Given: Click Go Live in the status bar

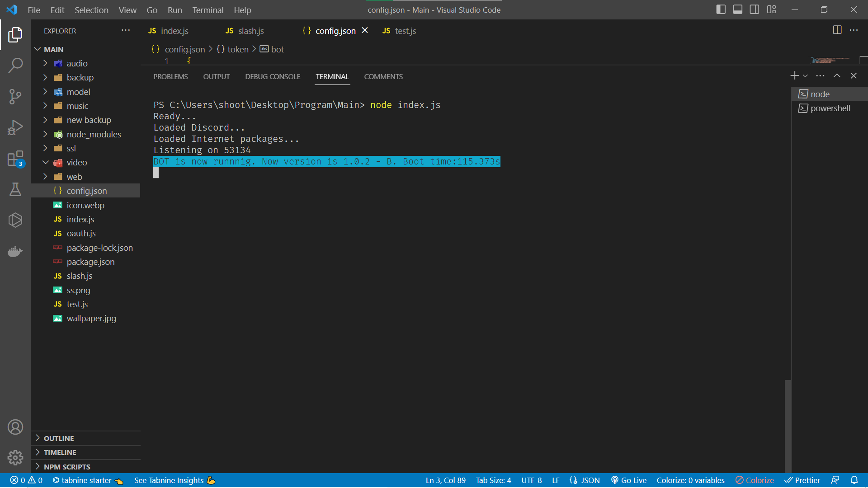Looking at the screenshot, I should click(629, 480).
